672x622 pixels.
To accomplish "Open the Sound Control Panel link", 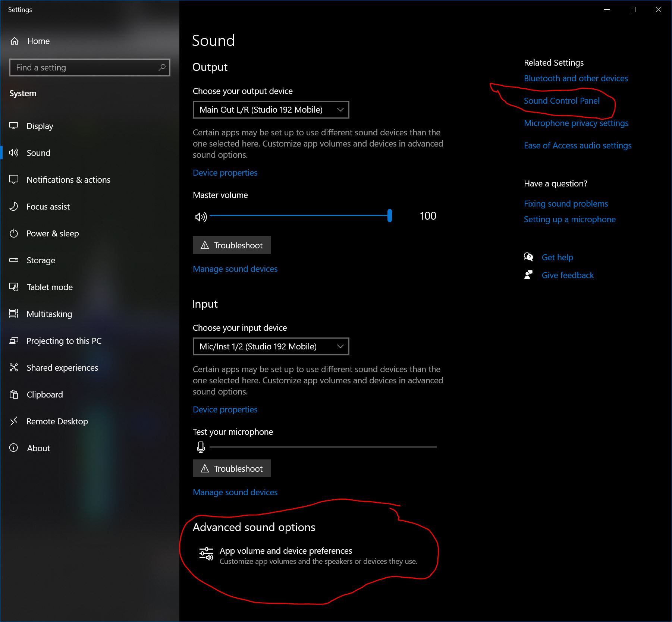I will tap(561, 101).
